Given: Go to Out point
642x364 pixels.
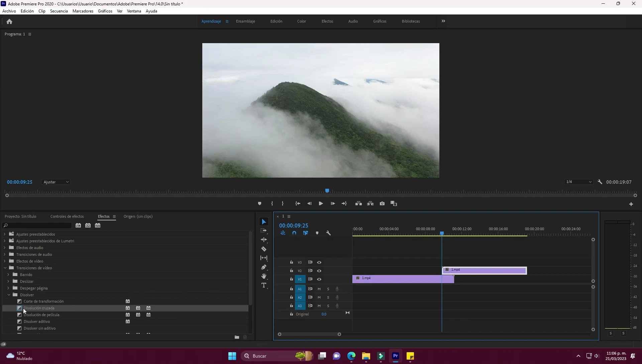Looking at the screenshot, I should (x=344, y=204).
